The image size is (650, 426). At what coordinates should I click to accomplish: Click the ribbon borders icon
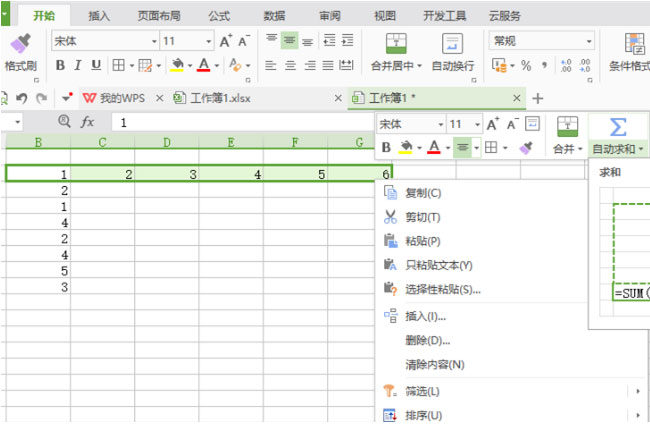119,65
